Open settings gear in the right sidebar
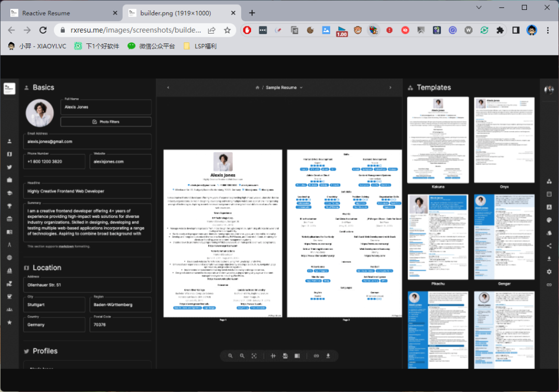Image resolution: width=559 pixels, height=392 pixels. (x=549, y=272)
